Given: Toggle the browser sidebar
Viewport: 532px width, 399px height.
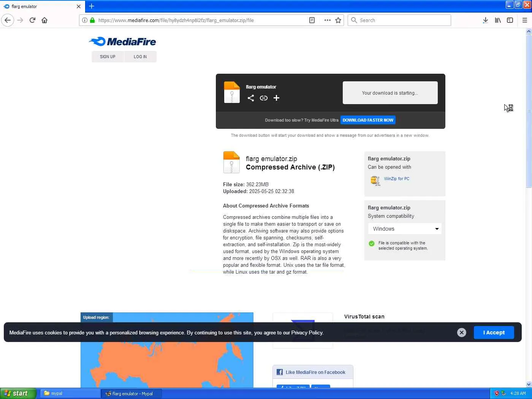Looking at the screenshot, I should point(510,20).
